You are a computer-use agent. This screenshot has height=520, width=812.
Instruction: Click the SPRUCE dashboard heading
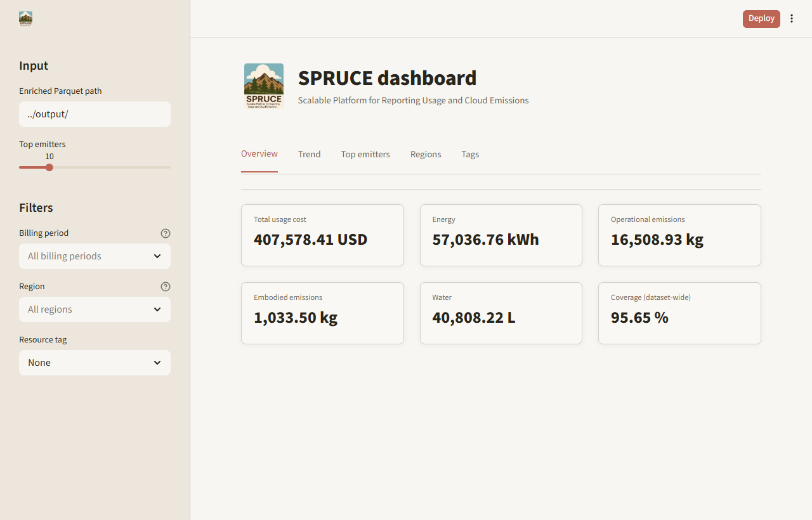pyautogui.click(x=387, y=78)
